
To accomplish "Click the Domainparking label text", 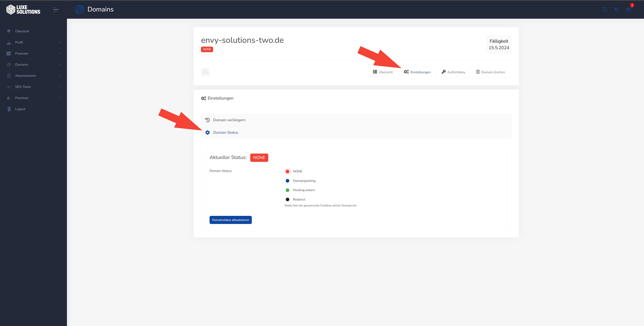I will pos(304,181).
